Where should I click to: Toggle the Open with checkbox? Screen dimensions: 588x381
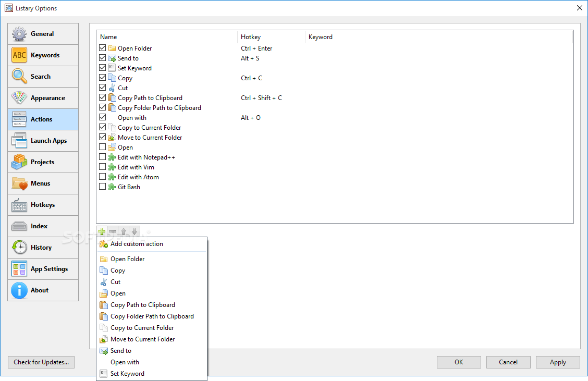102,117
